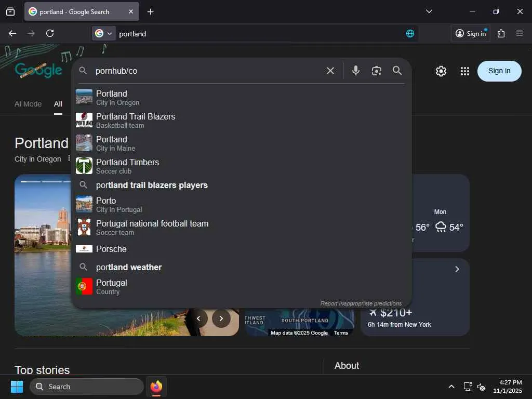Choose suggestion Portland City in Oregon
Screen dimensions: 532x399
242,97
